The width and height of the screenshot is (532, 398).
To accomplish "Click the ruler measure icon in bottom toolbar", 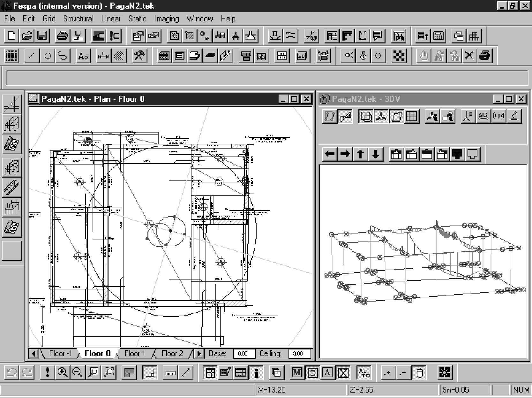I will pyautogui.click(x=170, y=372).
